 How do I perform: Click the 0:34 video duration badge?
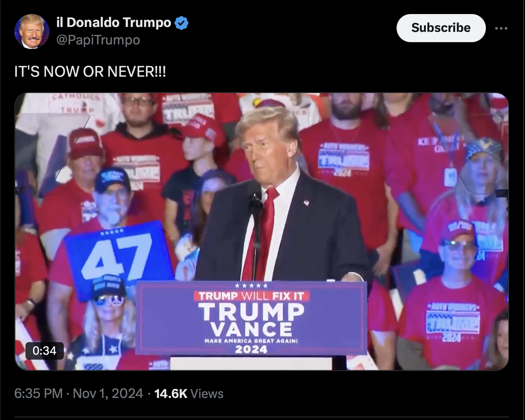pos(44,351)
